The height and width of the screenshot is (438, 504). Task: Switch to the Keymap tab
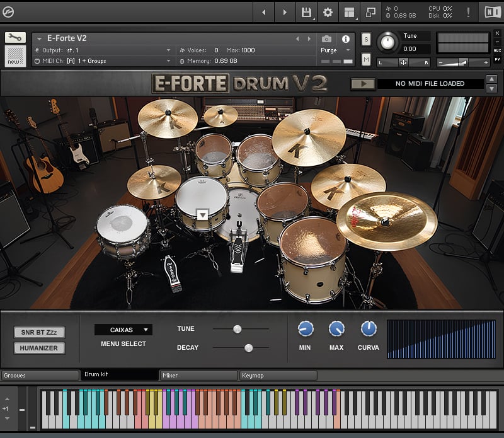(x=278, y=375)
